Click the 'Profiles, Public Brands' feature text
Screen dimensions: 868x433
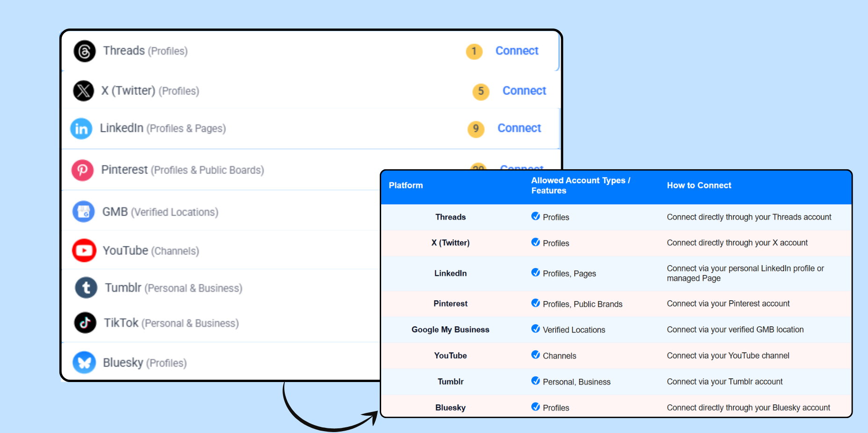coord(582,304)
